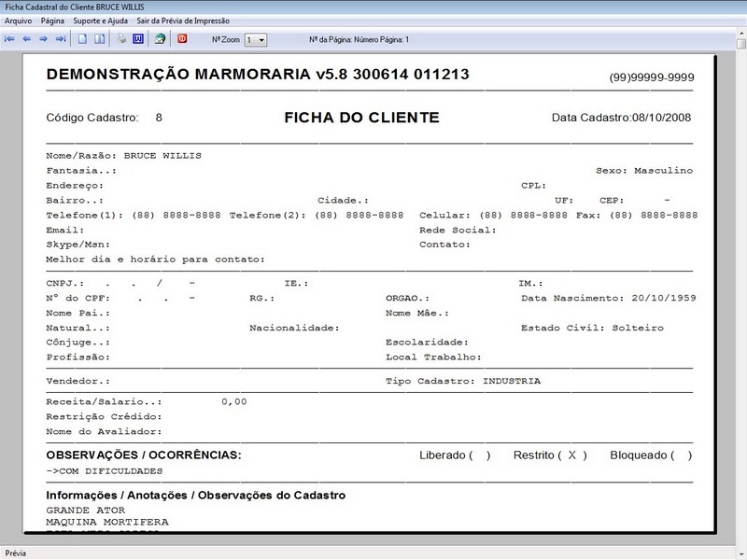The image size is (747, 560).
Task: Click the red exit preview icon
Action: 180,38
